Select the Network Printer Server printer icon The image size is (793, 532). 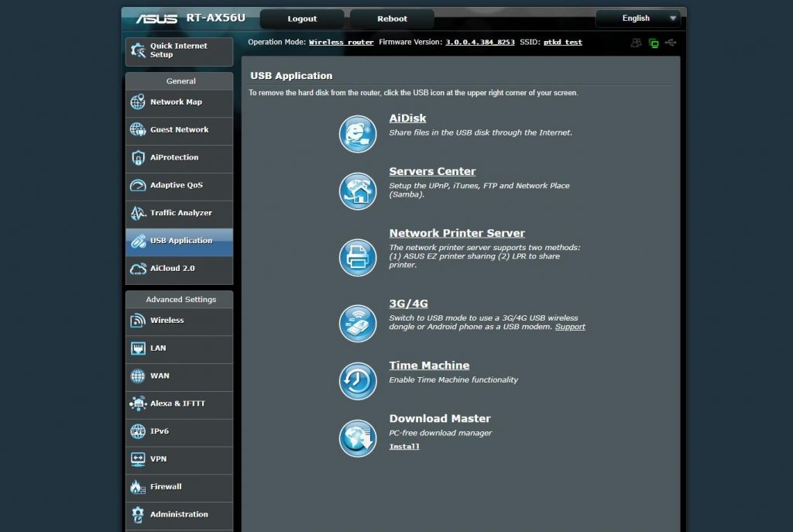pos(358,257)
